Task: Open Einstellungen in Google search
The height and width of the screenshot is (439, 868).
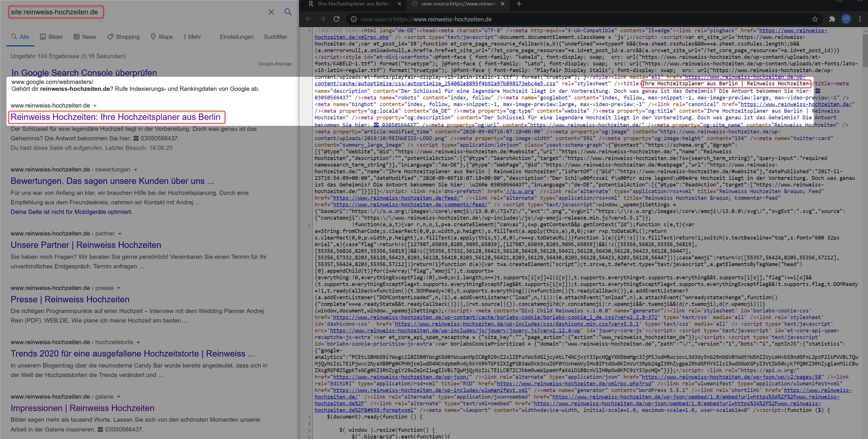Action: (x=236, y=37)
